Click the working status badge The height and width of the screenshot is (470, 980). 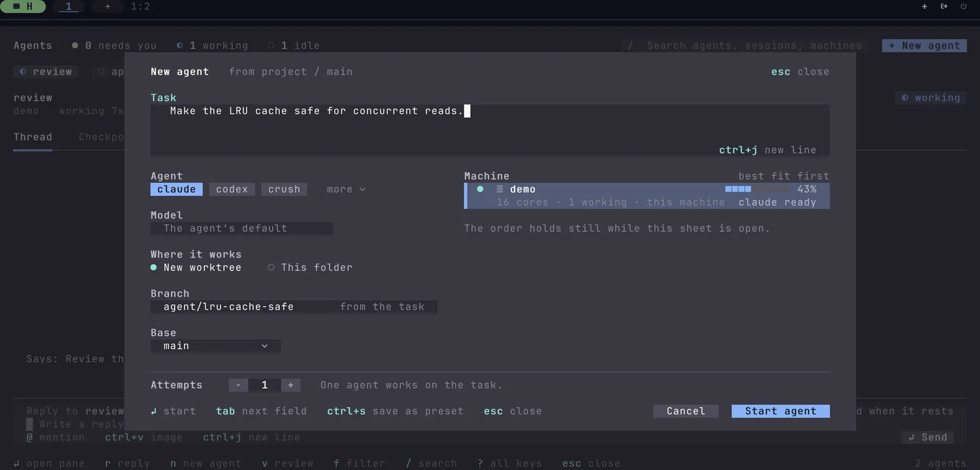pos(931,98)
